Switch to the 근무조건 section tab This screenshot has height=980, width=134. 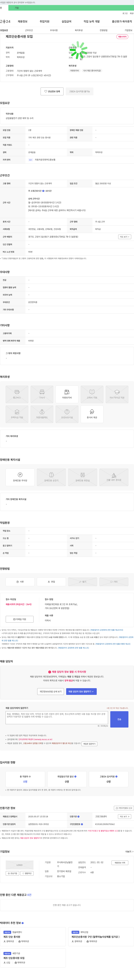[x=29, y=30]
